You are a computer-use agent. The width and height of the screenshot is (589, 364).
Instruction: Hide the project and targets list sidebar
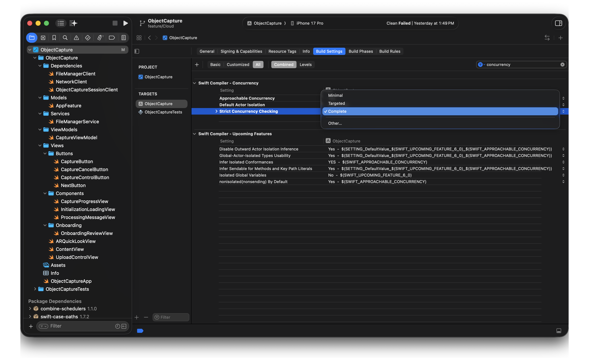tap(137, 51)
